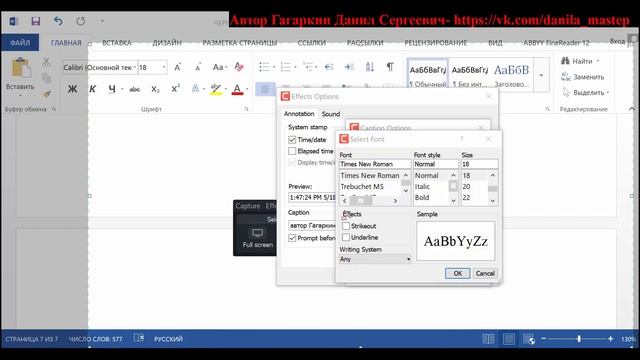Screen dimensions: 640x360
Task: Clear formatting with eraser A icon
Action: [x=239, y=67]
